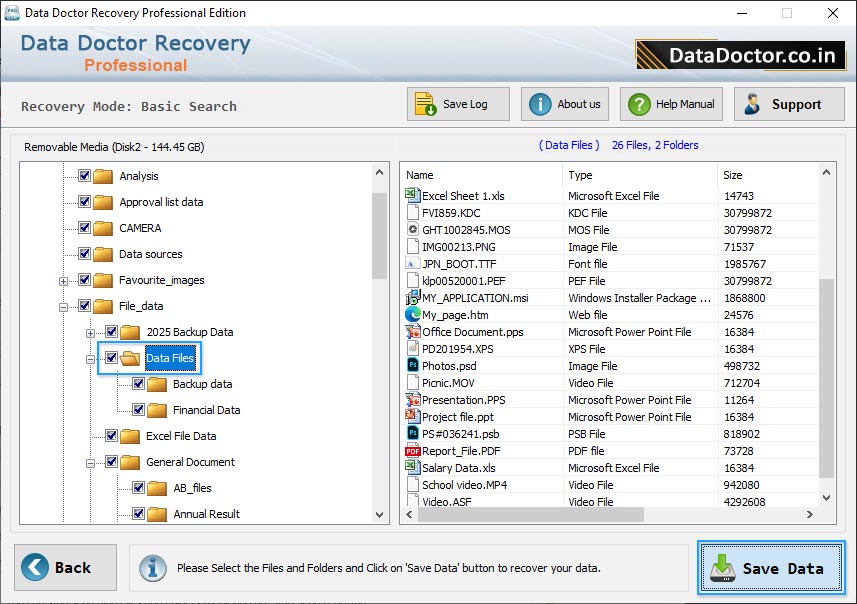Expand the Favourite_images folder node
Image resolution: width=857 pixels, height=604 pixels.
tap(64, 281)
